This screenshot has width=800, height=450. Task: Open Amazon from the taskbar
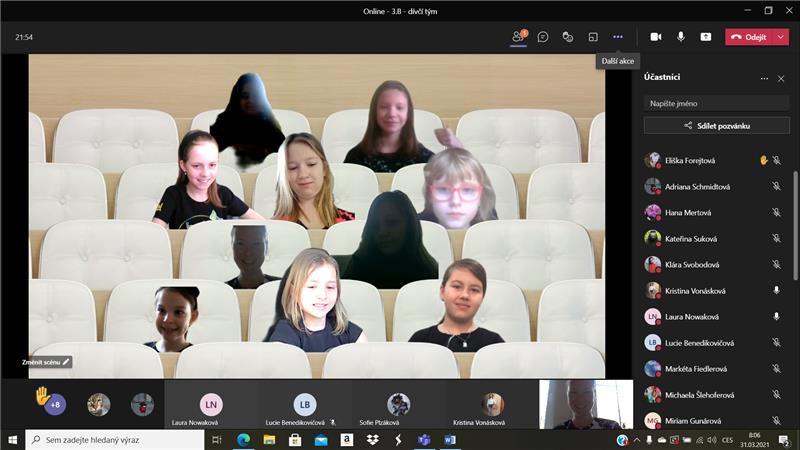pos(347,440)
